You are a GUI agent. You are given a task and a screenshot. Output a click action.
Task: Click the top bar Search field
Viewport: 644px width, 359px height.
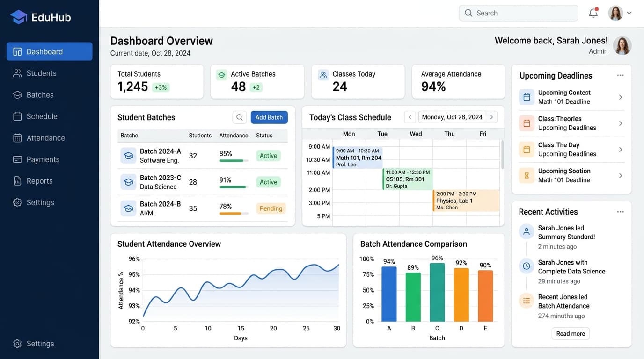click(519, 13)
